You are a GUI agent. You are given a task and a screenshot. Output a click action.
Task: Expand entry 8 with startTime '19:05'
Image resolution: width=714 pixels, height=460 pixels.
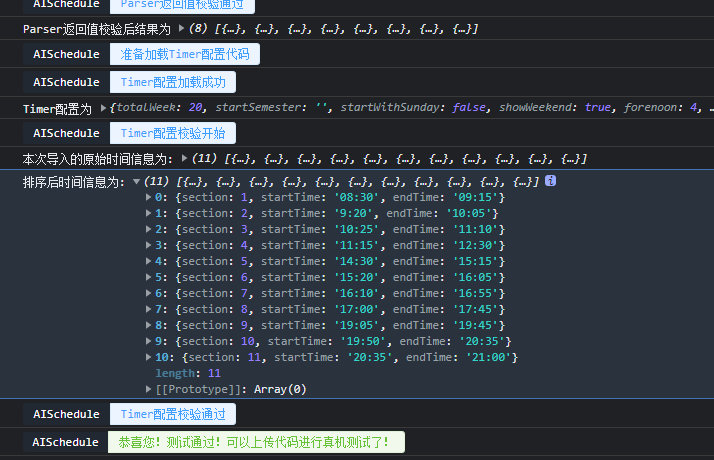pyautogui.click(x=149, y=326)
